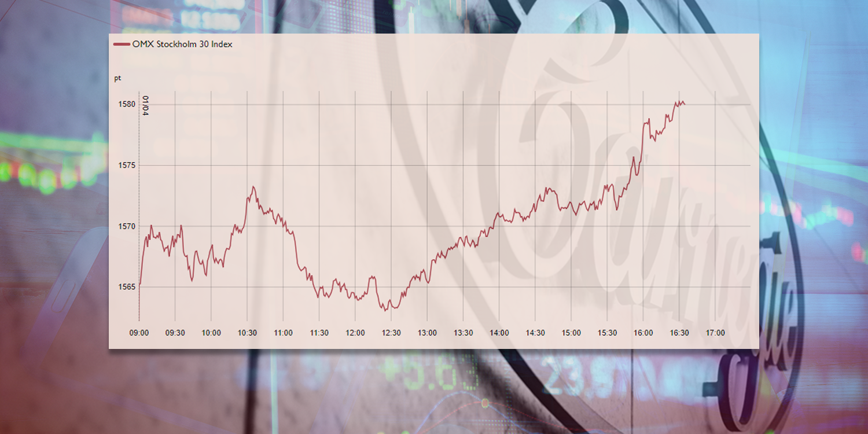The width and height of the screenshot is (868, 434).
Task: Click the OMX Stockholm 30 Index legend label
Action: 182,44
